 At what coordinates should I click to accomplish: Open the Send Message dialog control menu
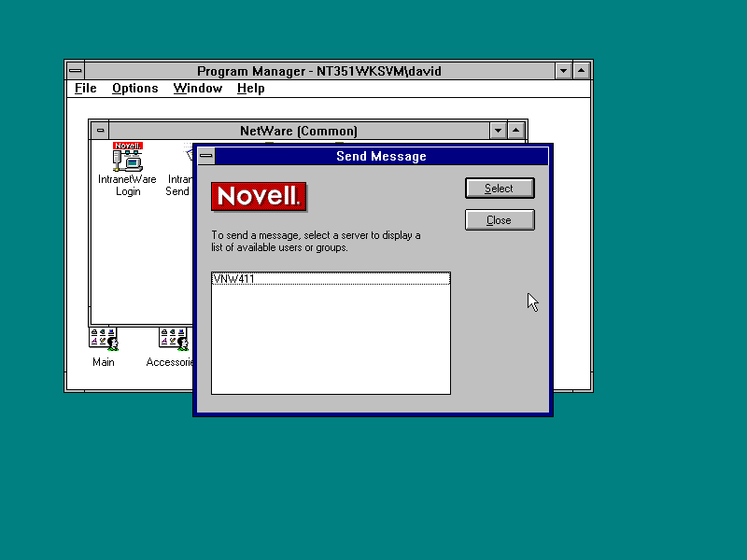coord(206,156)
